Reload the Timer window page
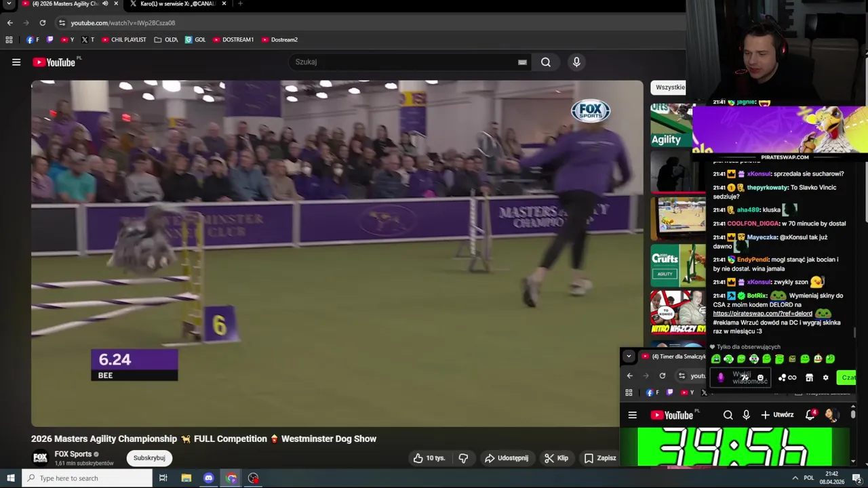Image resolution: width=868 pixels, height=488 pixels. coord(662,375)
